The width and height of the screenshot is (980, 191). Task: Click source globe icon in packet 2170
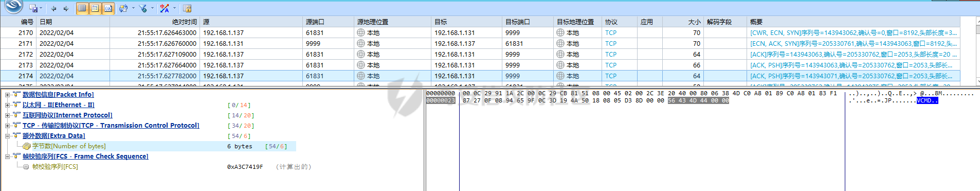[361, 33]
